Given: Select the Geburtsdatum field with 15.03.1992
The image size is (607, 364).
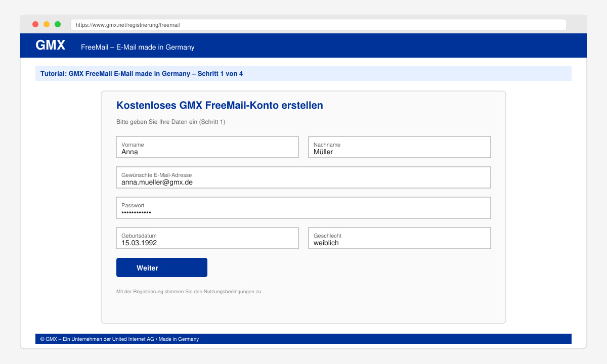Looking at the screenshot, I should 207,238.
